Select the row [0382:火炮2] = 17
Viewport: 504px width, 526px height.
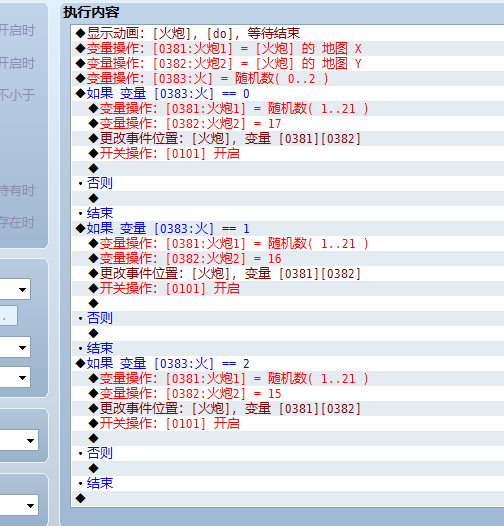click(288, 123)
